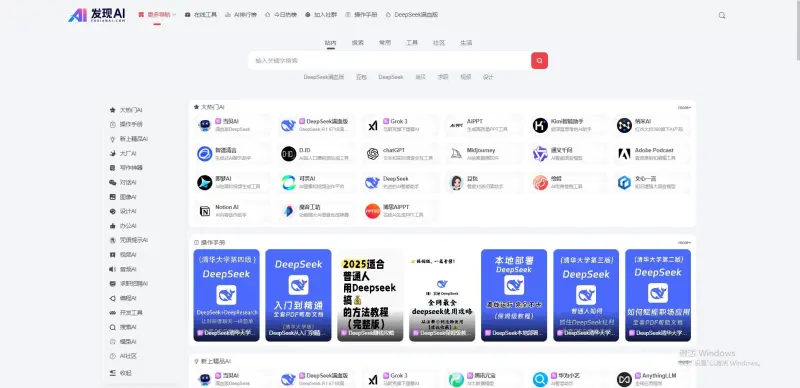Image resolution: width=800 pixels, height=388 pixels.
Task: Expand the 更多导航 dropdown in header
Action: pyautogui.click(x=157, y=15)
